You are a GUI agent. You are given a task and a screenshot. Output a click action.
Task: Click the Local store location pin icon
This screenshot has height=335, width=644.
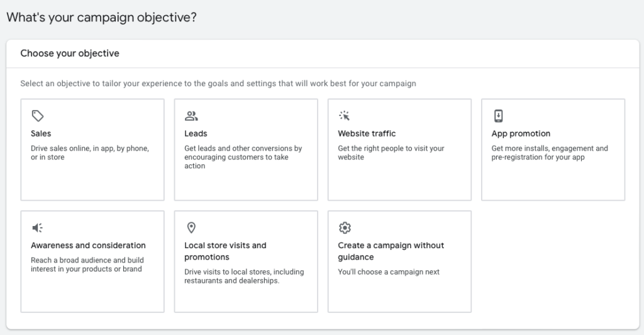pyautogui.click(x=191, y=228)
